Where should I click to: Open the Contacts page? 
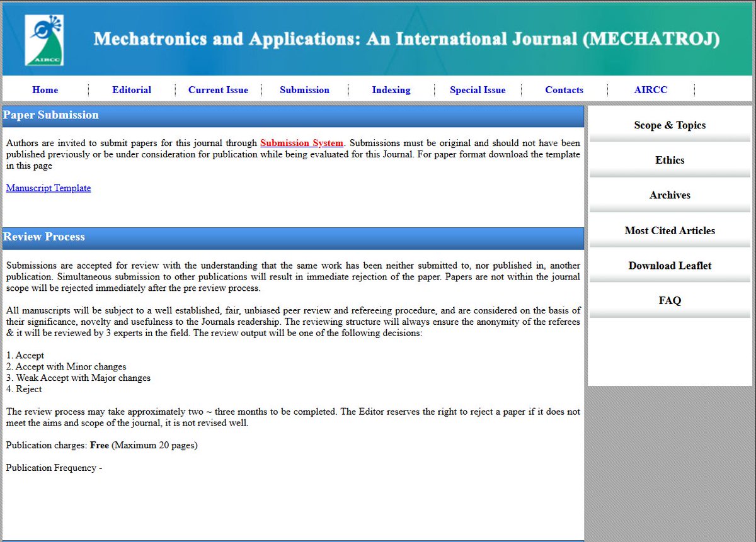tap(564, 90)
